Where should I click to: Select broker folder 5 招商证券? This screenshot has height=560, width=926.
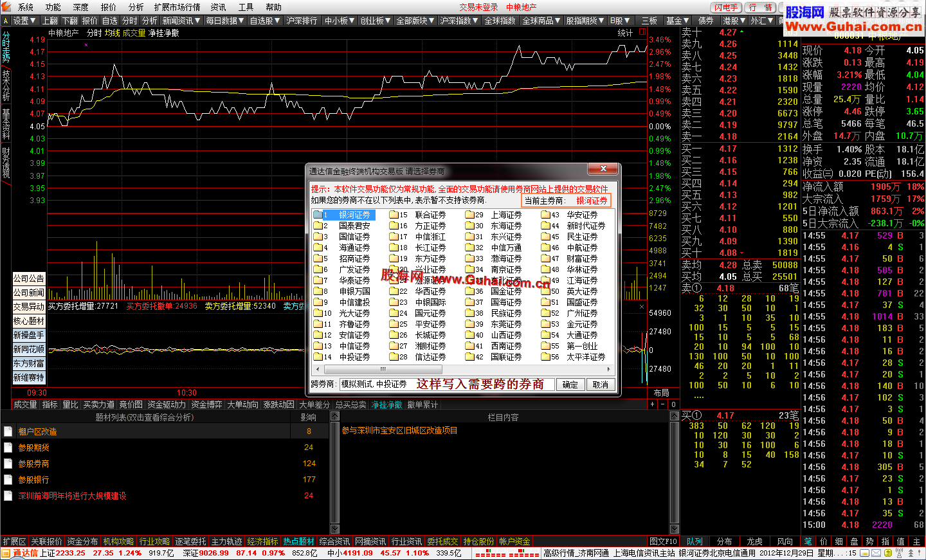tap(342, 258)
